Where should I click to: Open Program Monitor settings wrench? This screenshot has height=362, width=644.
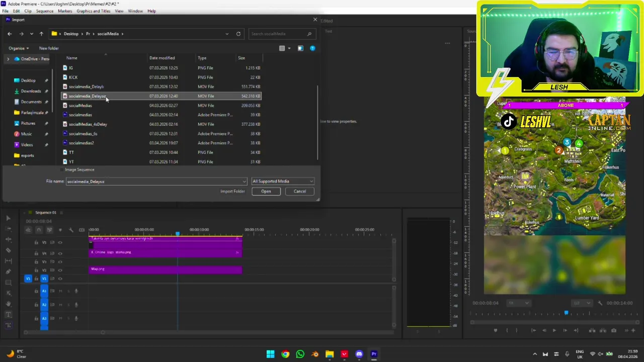600,303
